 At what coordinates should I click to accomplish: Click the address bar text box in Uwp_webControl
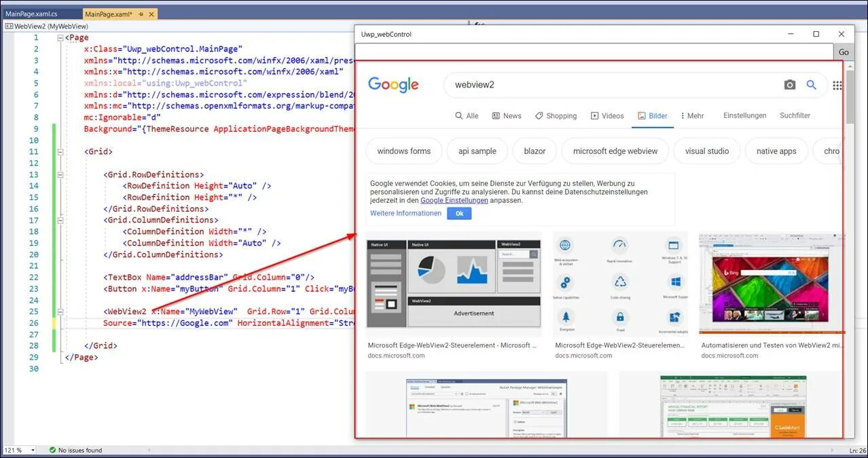pos(594,52)
